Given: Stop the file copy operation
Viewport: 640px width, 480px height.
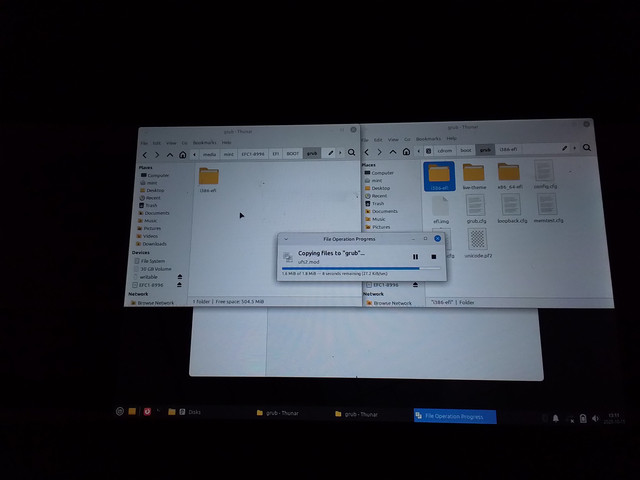Looking at the screenshot, I should point(433,257).
